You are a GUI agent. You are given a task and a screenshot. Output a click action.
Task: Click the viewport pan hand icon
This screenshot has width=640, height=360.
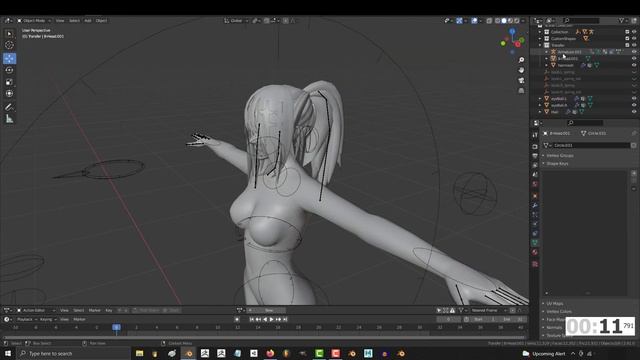(x=521, y=70)
